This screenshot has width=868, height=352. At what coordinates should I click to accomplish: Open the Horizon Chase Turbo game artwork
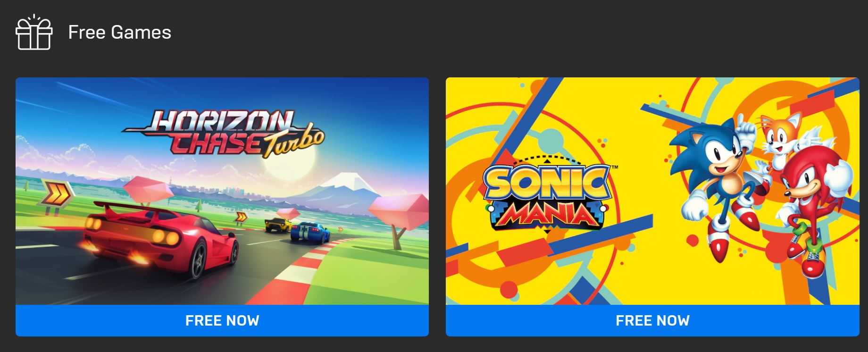[222, 191]
